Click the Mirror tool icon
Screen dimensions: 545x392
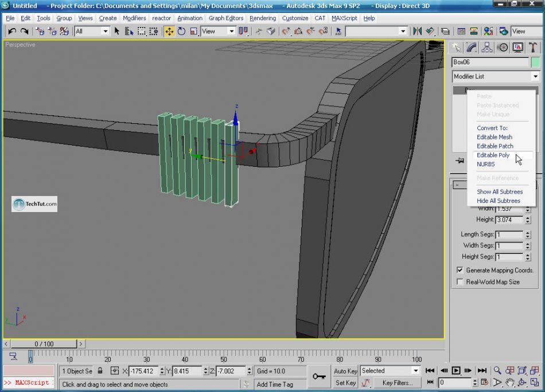pos(418,32)
